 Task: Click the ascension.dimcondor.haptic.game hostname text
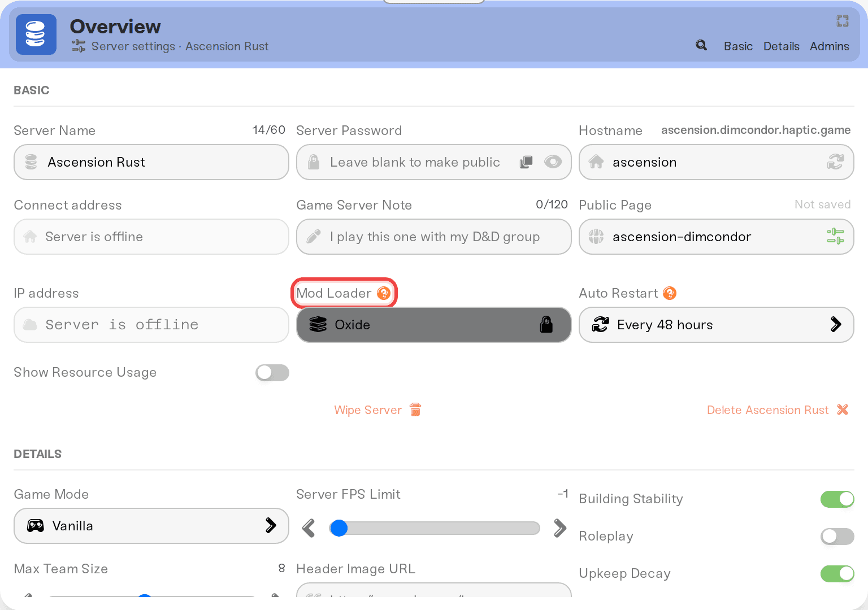[756, 130]
